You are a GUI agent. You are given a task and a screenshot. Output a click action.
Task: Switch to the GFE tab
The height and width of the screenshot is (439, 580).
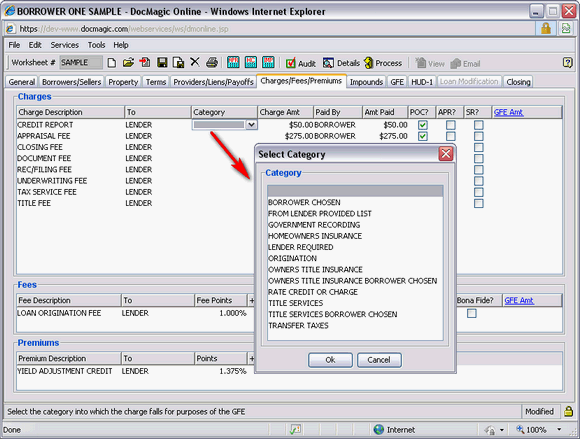397,82
